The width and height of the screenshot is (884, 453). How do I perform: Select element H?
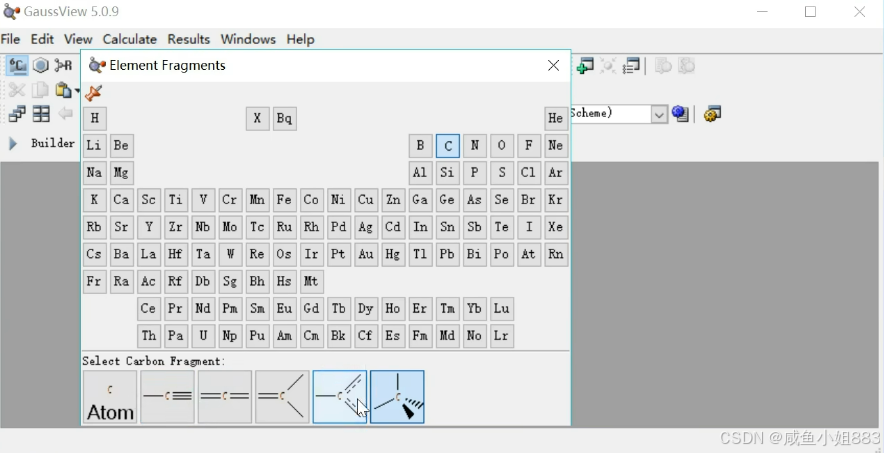click(x=95, y=118)
